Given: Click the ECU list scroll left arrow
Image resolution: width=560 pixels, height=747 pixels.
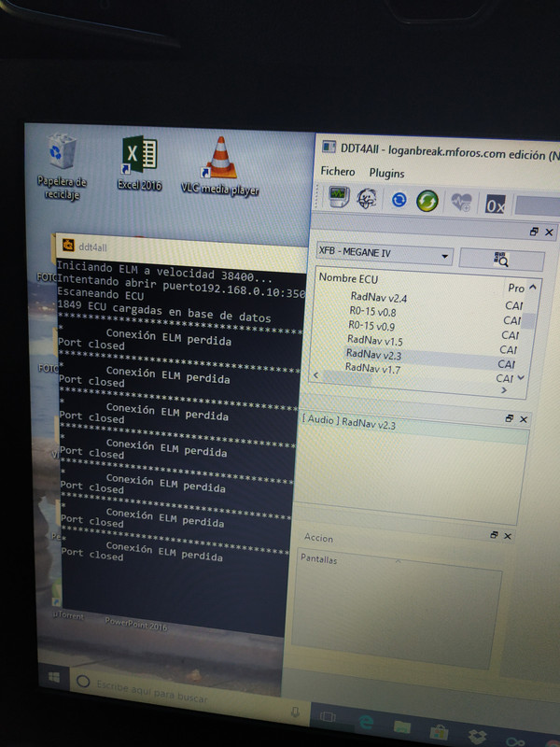Looking at the screenshot, I should 315,375.
